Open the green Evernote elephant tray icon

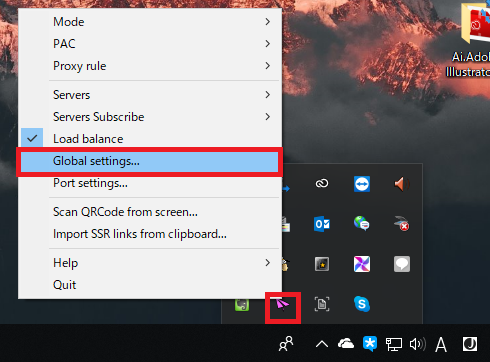coord(242,305)
